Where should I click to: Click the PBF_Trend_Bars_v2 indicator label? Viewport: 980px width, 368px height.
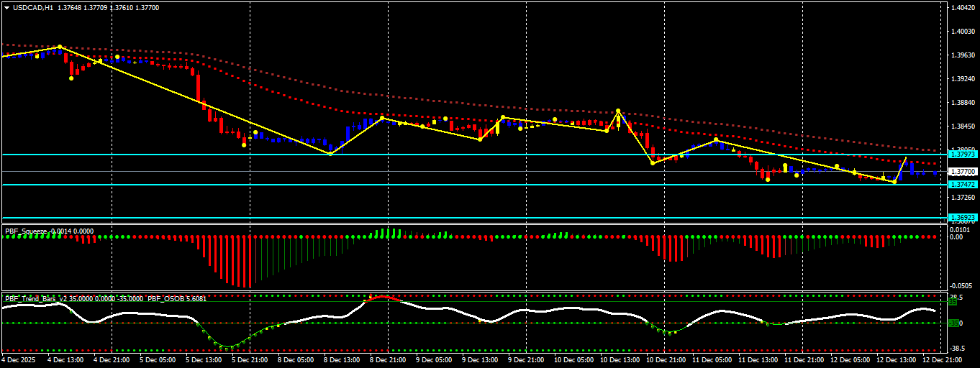pos(36,298)
